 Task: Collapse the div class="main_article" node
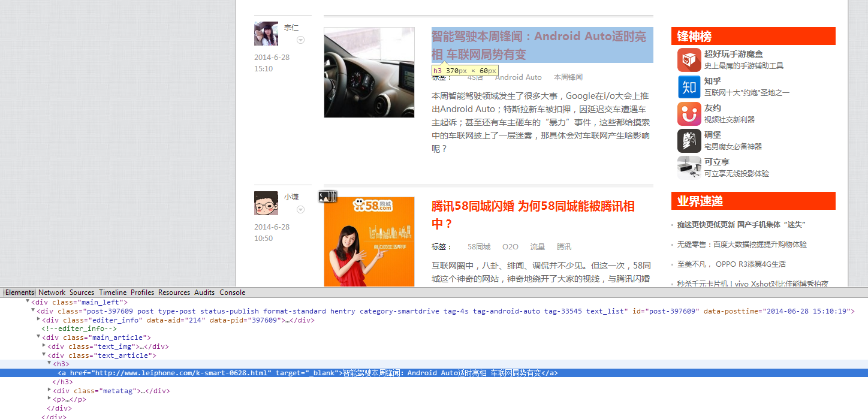click(39, 337)
